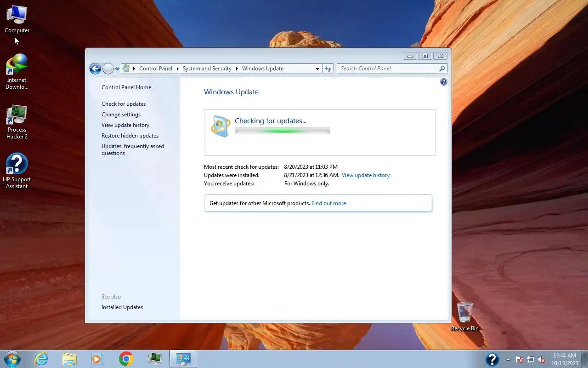
Task: Click Check for updates in sidebar
Action: 124,104
